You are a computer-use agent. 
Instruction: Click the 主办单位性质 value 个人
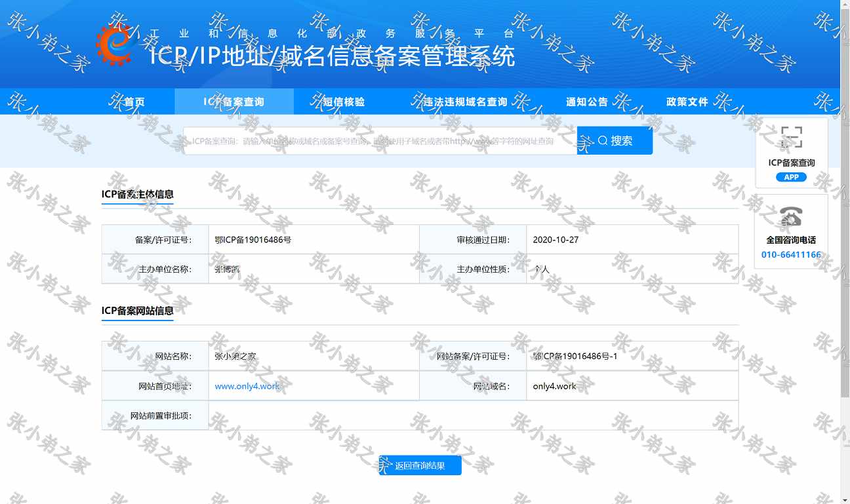tap(541, 269)
